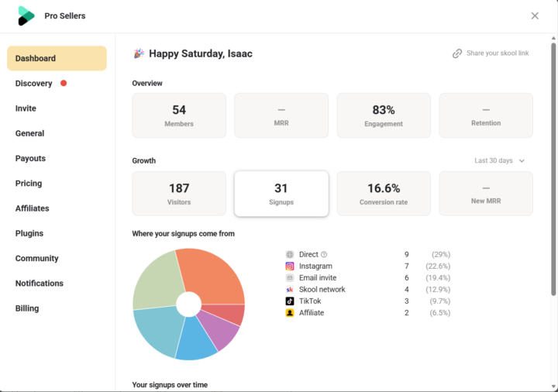Click the TikTok source icon
558x392 pixels.
290,301
